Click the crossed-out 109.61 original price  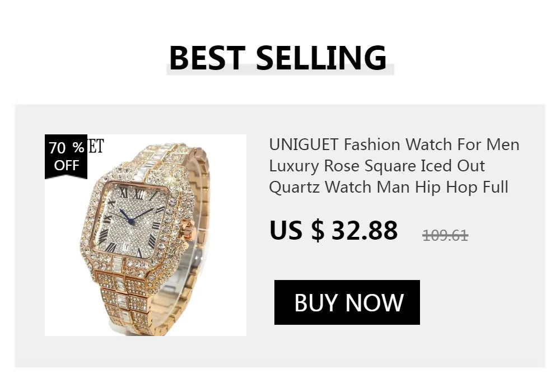[x=445, y=236]
